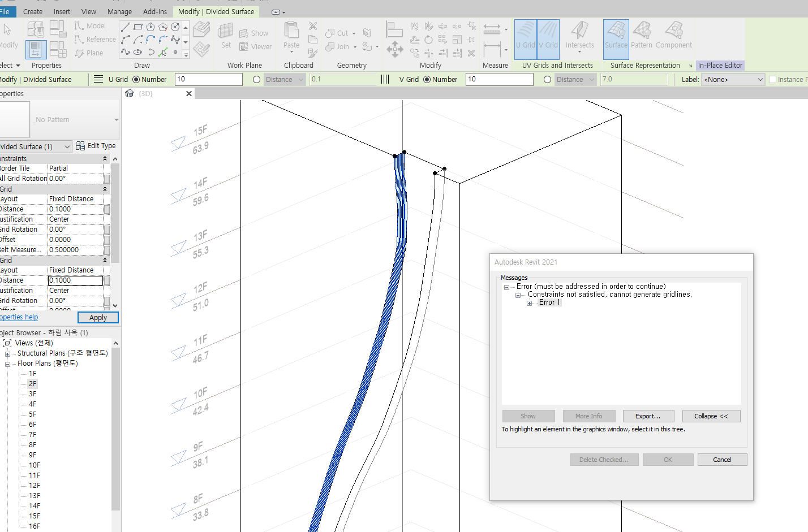Screen dimensions: 808x532
Task: Open the Create ribbon tab
Action: (32, 11)
